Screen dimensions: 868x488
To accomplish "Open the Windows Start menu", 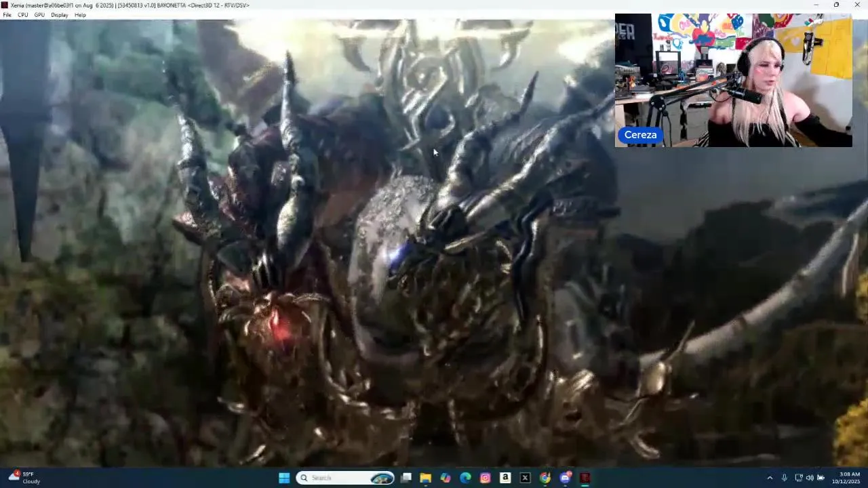I will pyautogui.click(x=284, y=478).
